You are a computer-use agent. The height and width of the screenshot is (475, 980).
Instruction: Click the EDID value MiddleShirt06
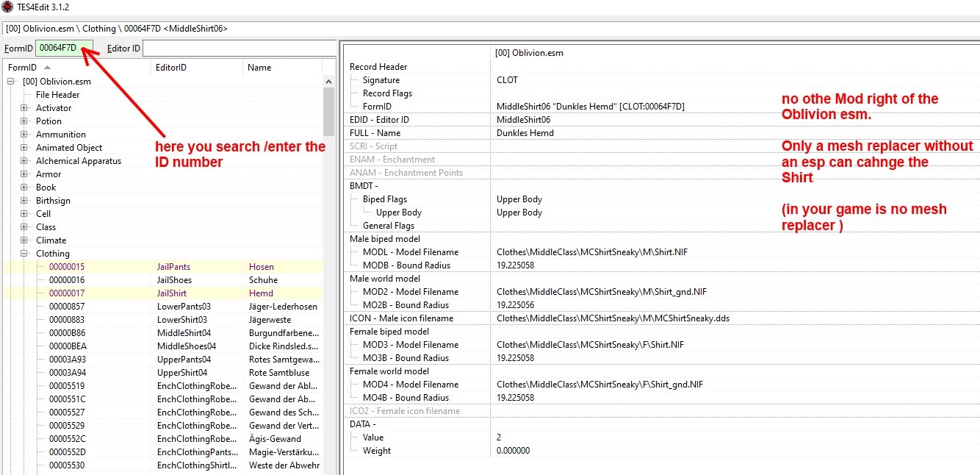pos(524,120)
